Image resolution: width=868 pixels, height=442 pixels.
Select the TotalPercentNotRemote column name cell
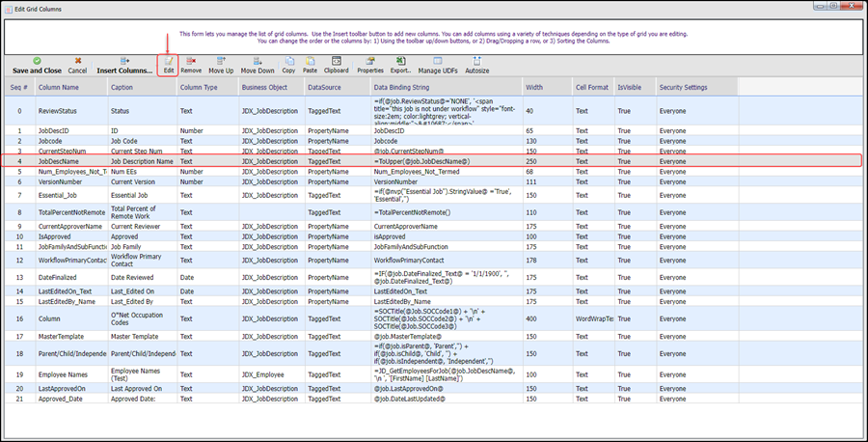pyautogui.click(x=71, y=212)
